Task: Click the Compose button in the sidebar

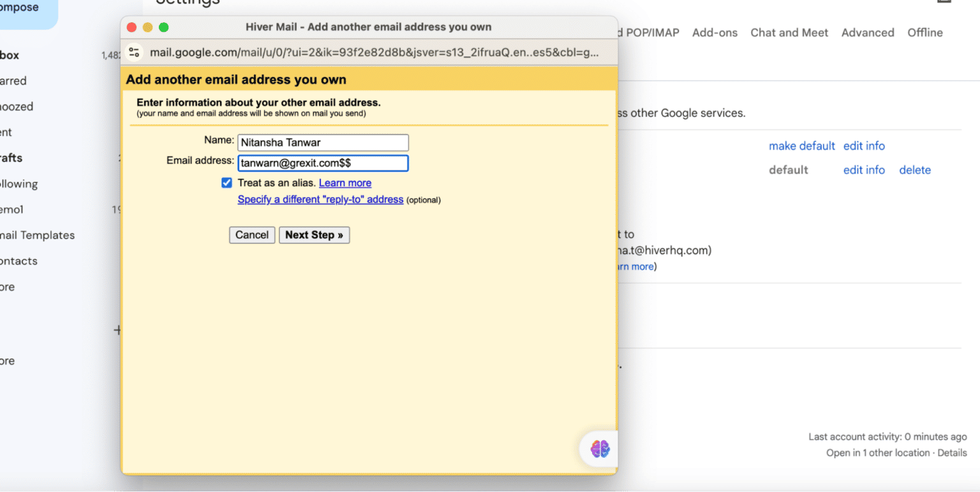Action: tap(19, 6)
